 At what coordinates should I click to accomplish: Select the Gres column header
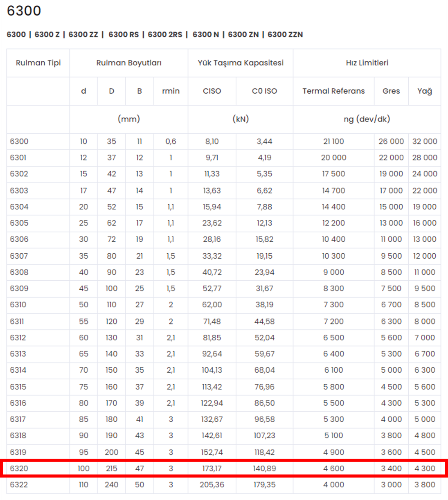point(391,91)
